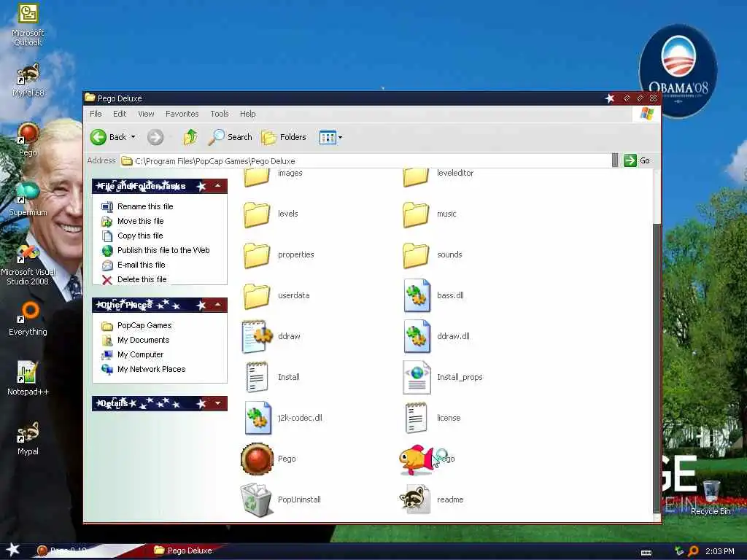Screen dimensions: 747x560
Task: Select the ddraw configuration file
Action: (x=271, y=337)
